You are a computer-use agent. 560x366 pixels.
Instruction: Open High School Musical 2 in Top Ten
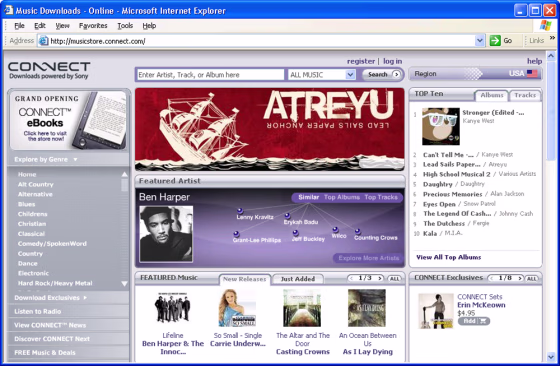coord(456,174)
